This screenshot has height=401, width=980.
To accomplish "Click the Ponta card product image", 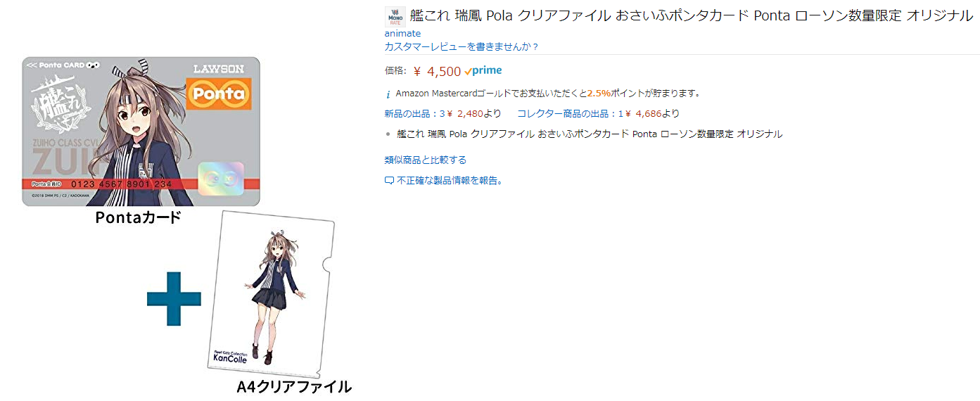I will 141,132.
